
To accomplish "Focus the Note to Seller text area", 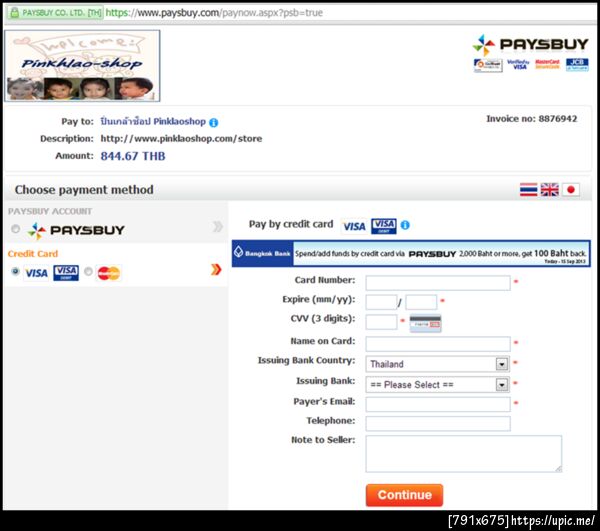I will (464, 454).
